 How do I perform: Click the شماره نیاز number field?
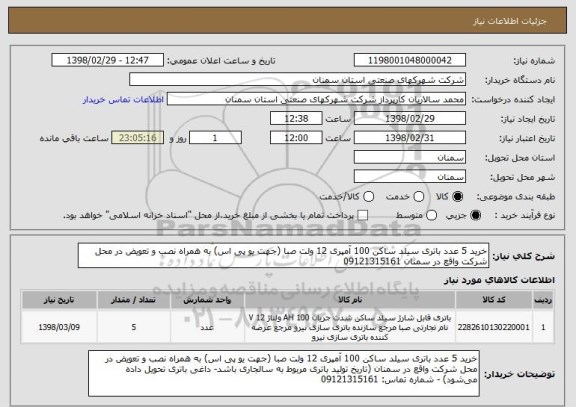click(410, 60)
